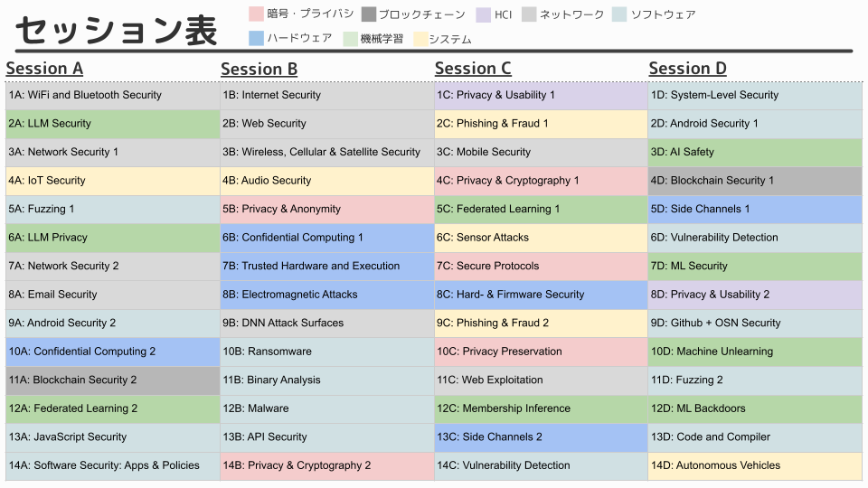Select 14A: Software Security: Apps & Policies
Screen dimensions: 868x488
(113, 466)
